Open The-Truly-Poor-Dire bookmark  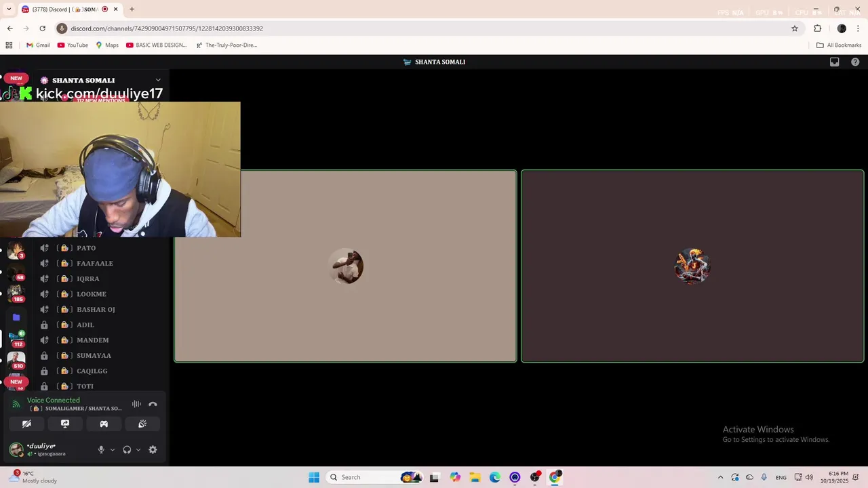coord(226,45)
